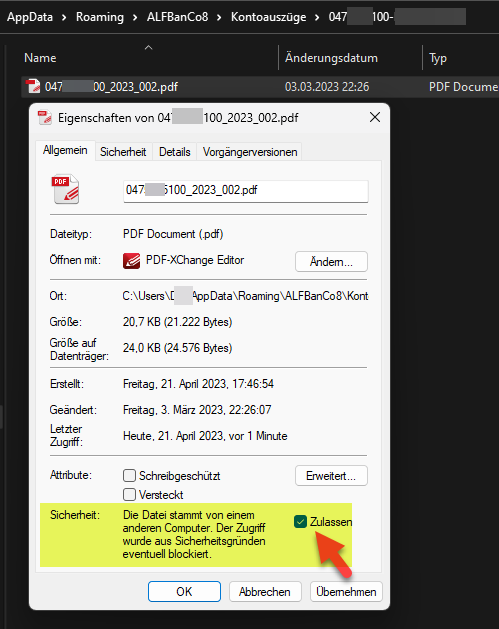Click the size value 20,7 KB (21.222 Bytes)
499x629 pixels.
click(x=177, y=322)
